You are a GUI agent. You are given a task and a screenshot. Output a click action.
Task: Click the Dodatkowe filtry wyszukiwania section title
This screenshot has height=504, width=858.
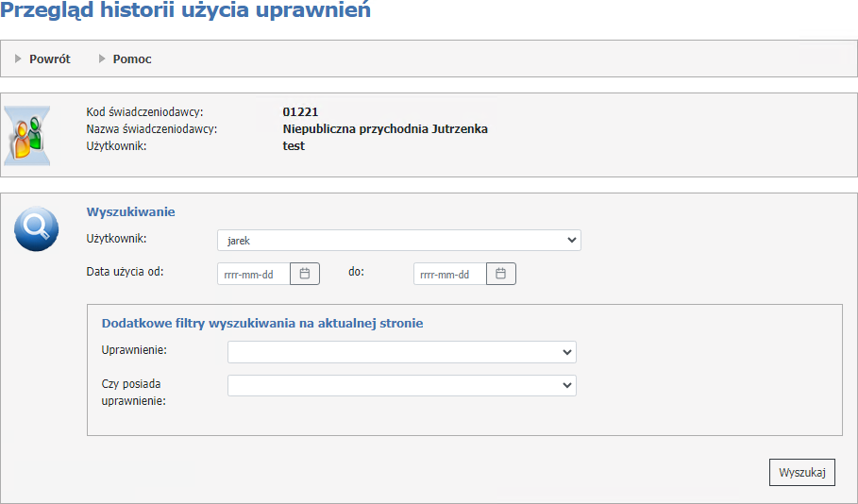262,323
